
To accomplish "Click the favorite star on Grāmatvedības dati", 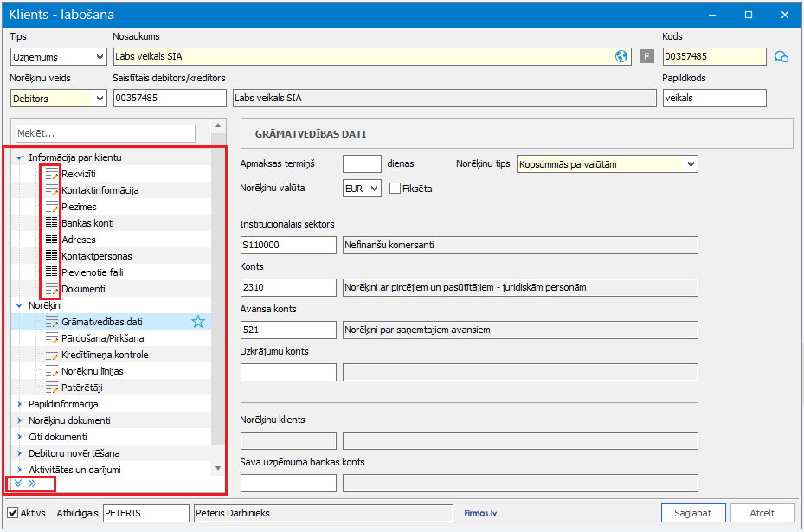I will pyautogui.click(x=198, y=322).
